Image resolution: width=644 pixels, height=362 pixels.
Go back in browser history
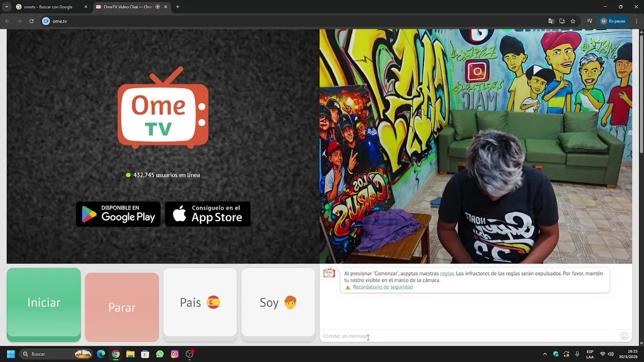pyautogui.click(x=8, y=21)
